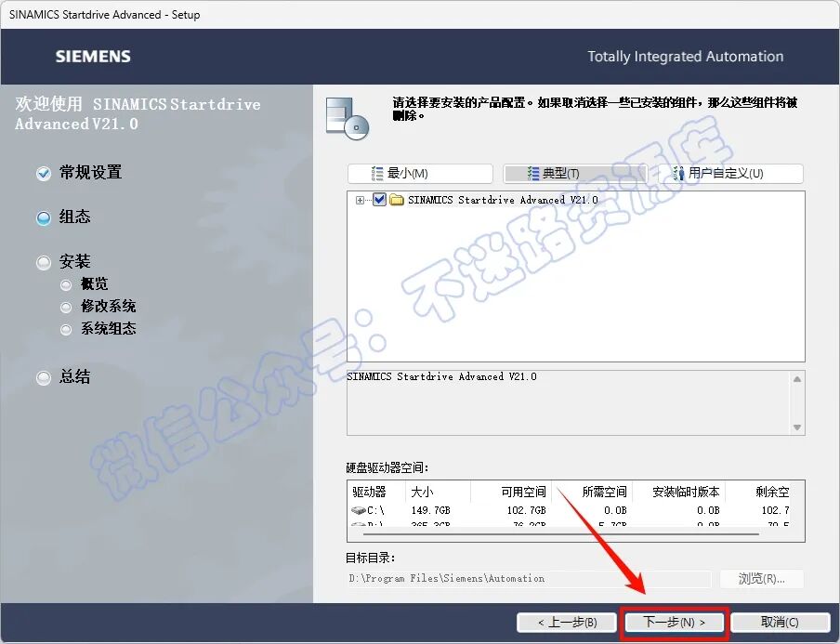
Task: Click the 常规设置 step check icon
Action: click(44, 174)
